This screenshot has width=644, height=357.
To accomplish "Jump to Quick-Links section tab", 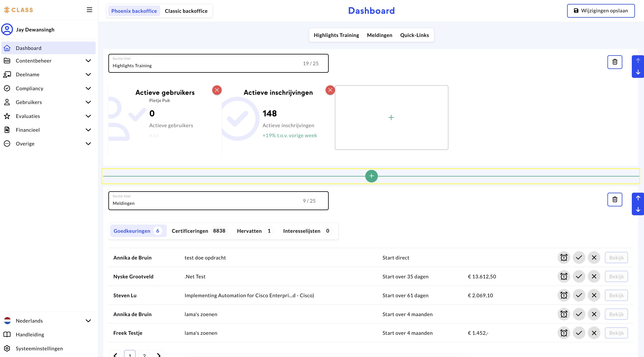I will (x=414, y=35).
